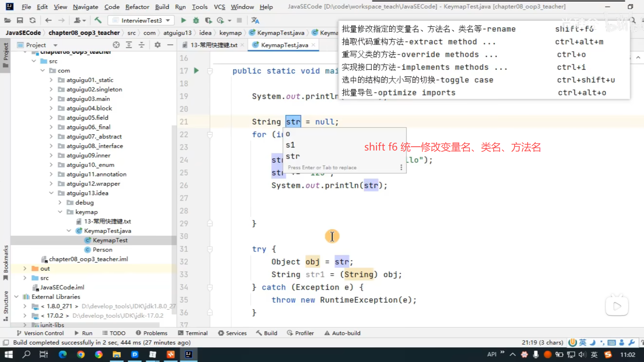Expand the atguigu12.wrapper package
644x362 pixels.
click(x=51, y=184)
